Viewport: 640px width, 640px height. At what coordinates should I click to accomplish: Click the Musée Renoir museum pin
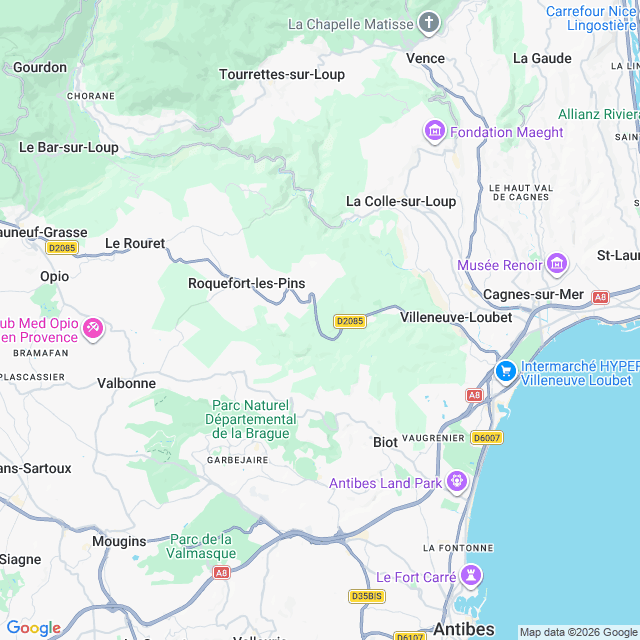point(557,264)
